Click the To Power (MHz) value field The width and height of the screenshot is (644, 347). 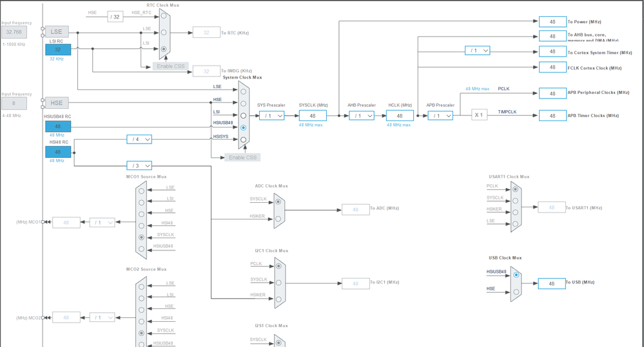coord(553,22)
